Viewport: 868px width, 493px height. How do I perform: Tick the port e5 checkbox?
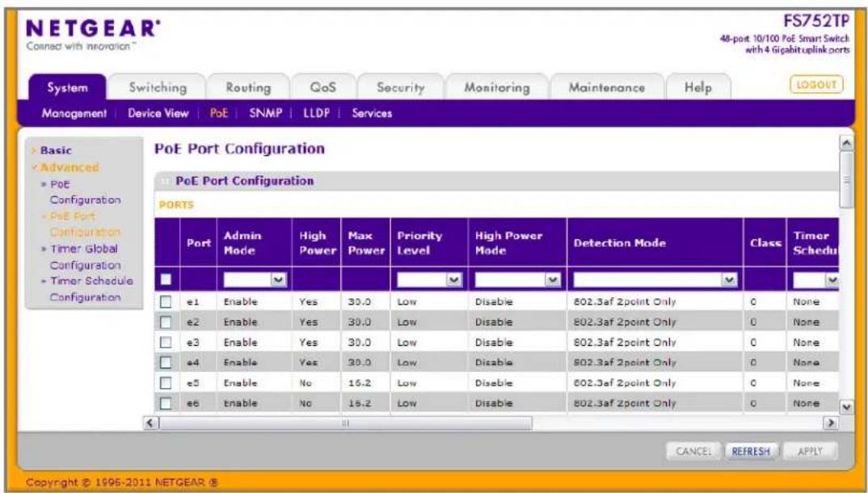pos(166,383)
